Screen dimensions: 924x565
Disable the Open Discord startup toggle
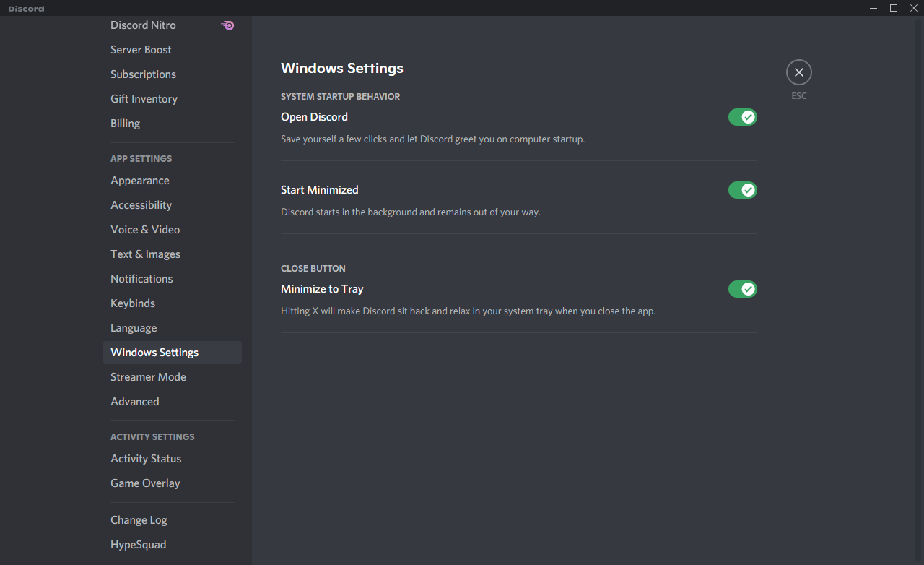[x=742, y=117]
